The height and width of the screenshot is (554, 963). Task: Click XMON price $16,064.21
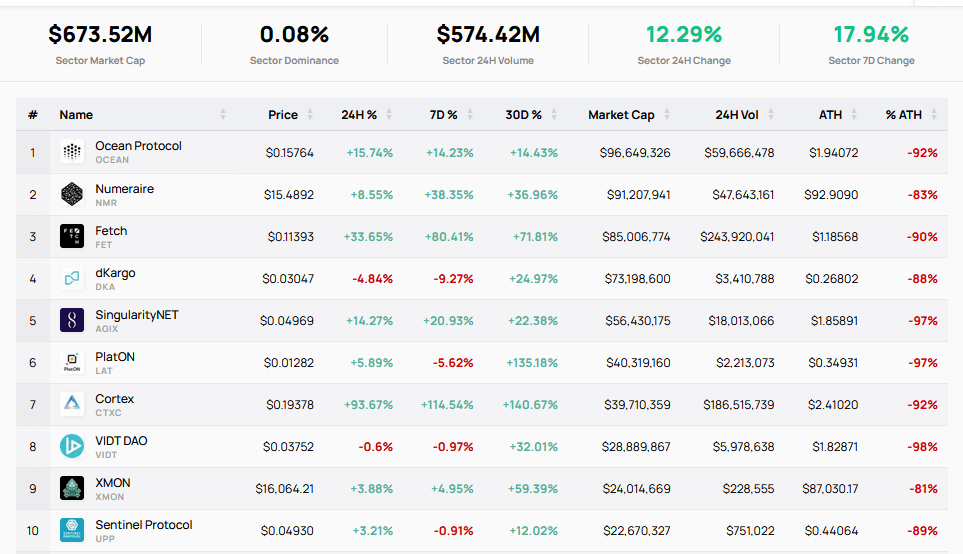click(284, 489)
